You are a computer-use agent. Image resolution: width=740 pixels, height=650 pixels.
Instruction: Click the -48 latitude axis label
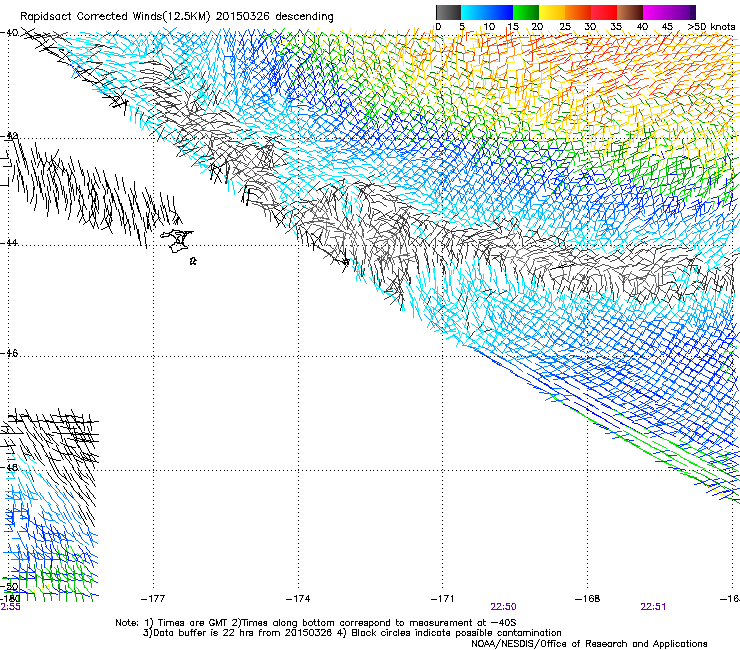tap(9, 467)
